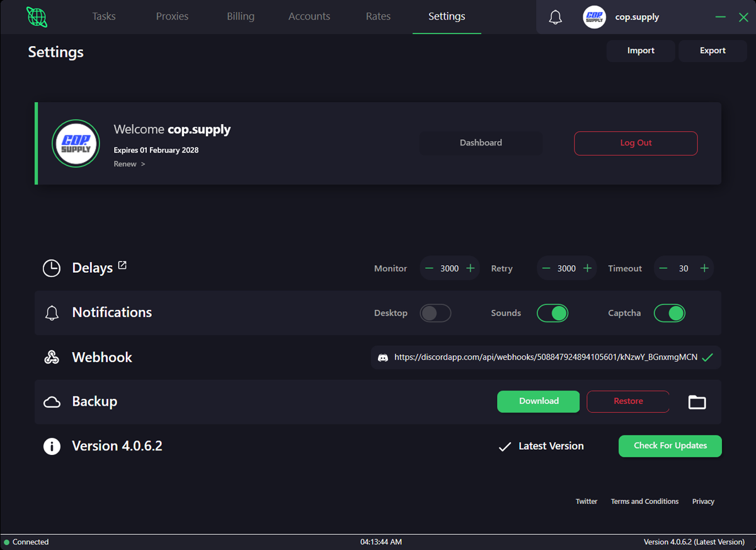The image size is (756, 550).
Task: Disable the Sounds notification toggle
Action: (553, 313)
